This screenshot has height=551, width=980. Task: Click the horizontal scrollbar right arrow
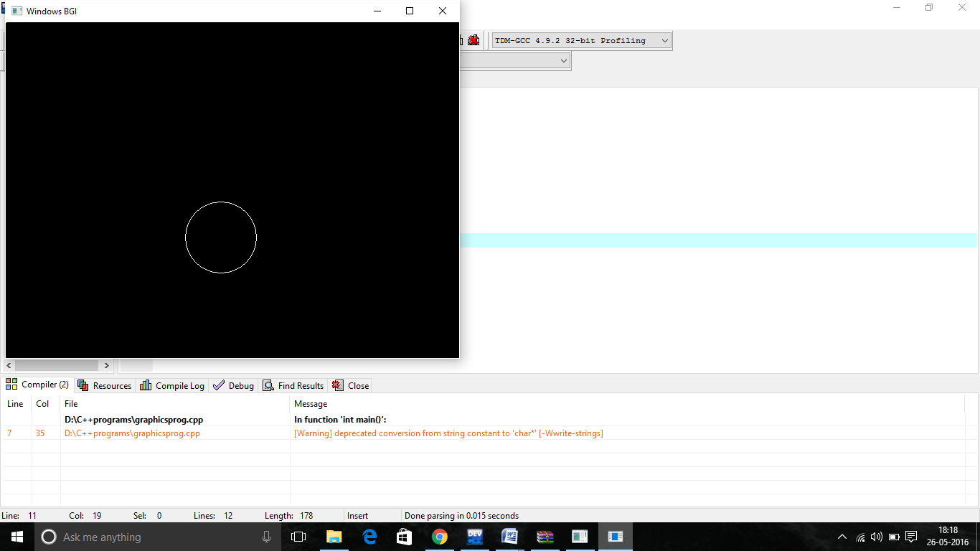pyautogui.click(x=107, y=365)
